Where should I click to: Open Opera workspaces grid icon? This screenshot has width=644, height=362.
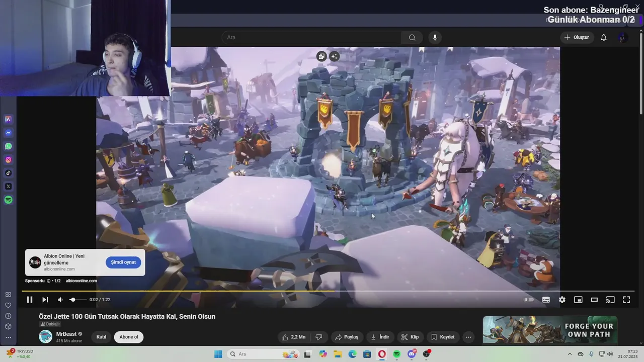8,295
